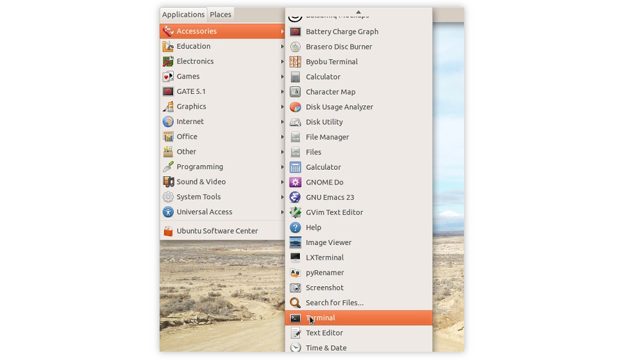
Task: Click the 'Character Map' label
Action: pyautogui.click(x=330, y=92)
